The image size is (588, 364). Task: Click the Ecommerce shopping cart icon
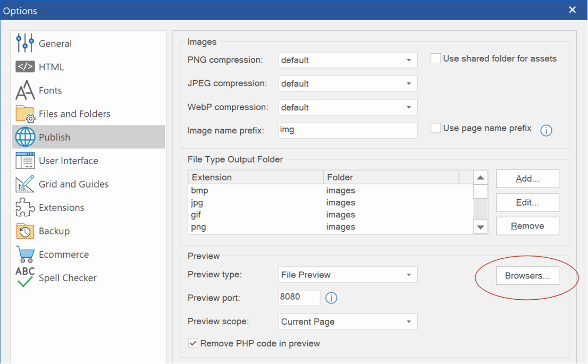pyautogui.click(x=25, y=255)
